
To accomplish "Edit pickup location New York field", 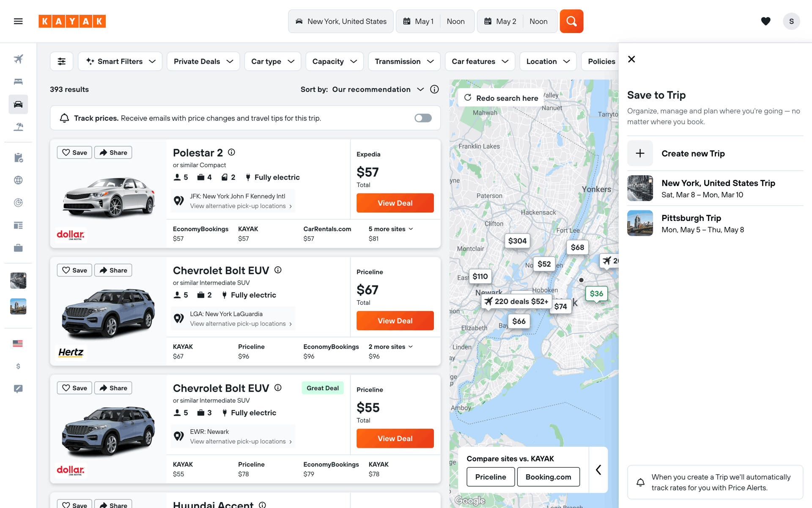I will [x=341, y=21].
